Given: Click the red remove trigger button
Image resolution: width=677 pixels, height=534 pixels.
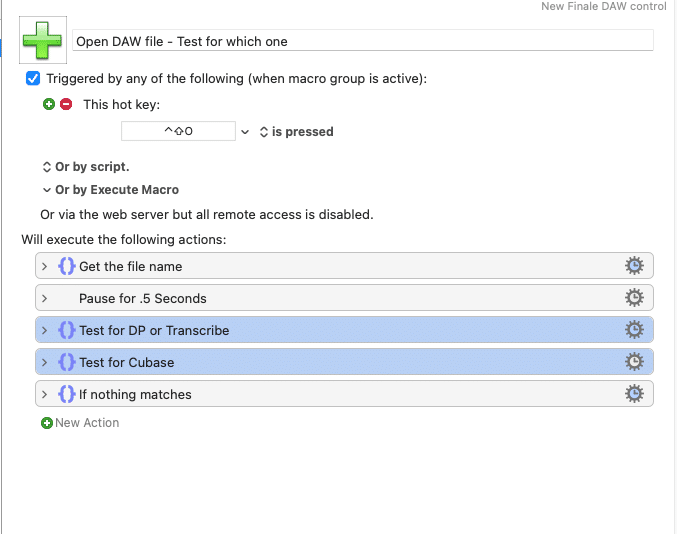Looking at the screenshot, I should 66,104.
